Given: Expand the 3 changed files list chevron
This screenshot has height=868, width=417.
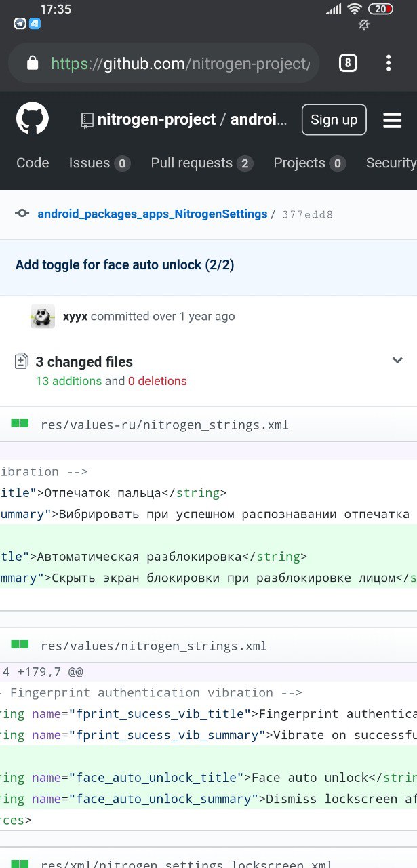Looking at the screenshot, I should tap(398, 360).
